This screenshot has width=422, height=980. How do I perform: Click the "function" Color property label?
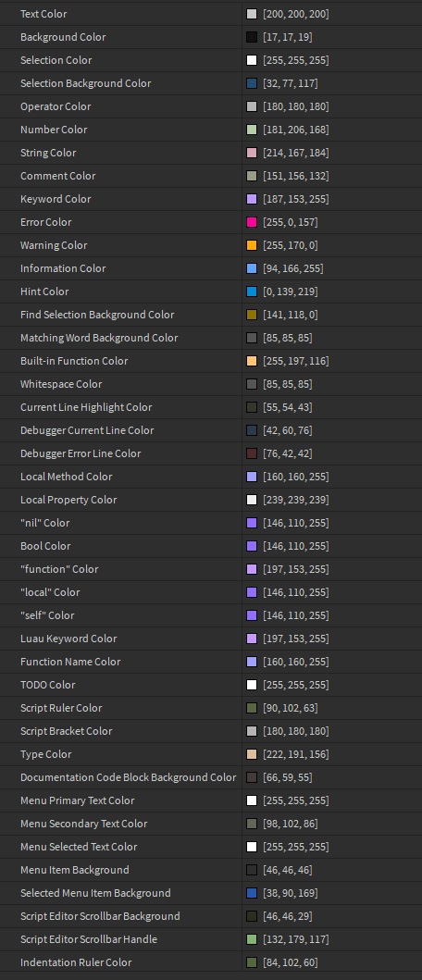click(59, 569)
